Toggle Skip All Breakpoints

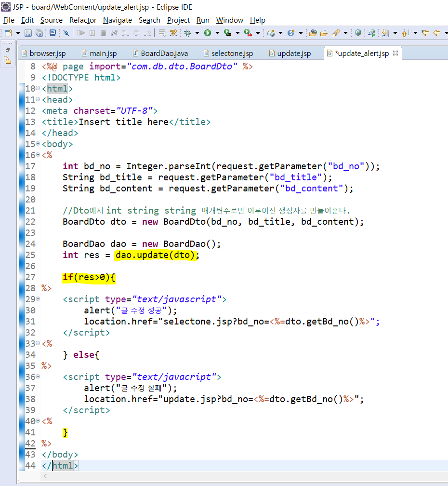click(x=66, y=33)
